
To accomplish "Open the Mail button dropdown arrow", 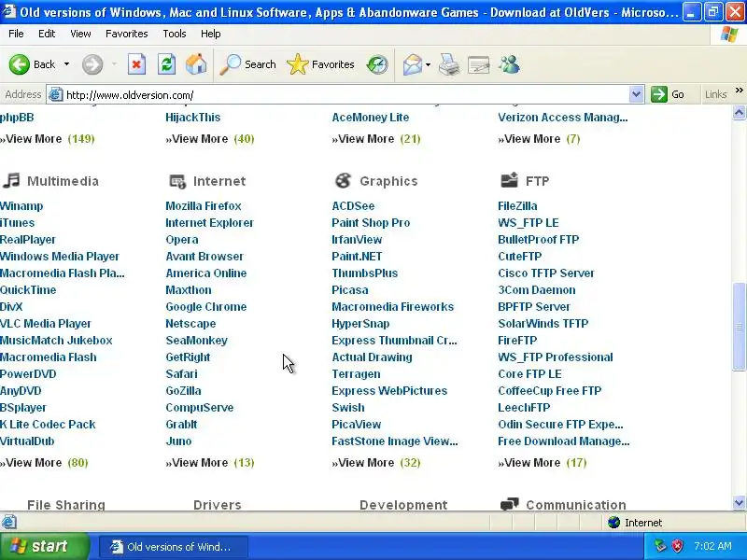I will pos(428,64).
